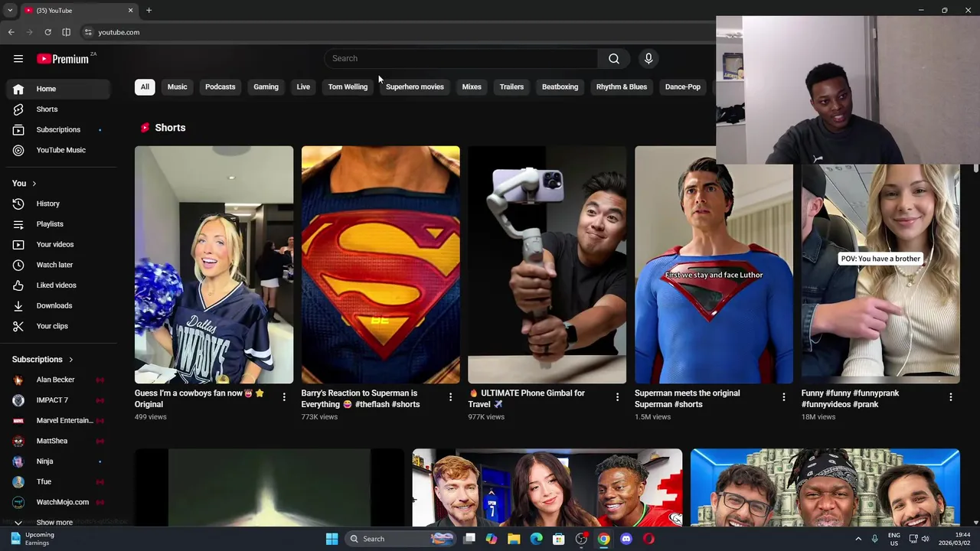Open 'Superman meets the original Superman' title
This screenshot has width=980, height=551.
pos(687,399)
